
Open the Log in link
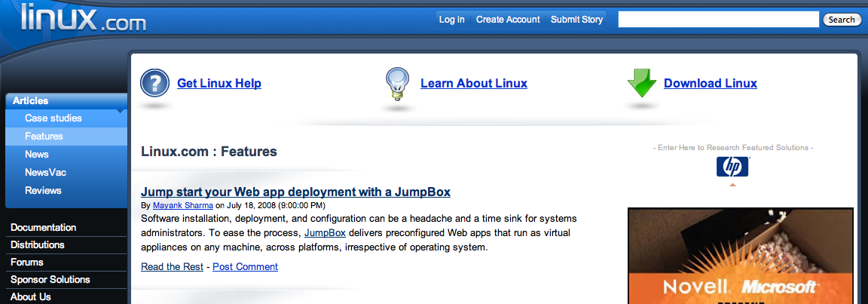[x=452, y=20]
